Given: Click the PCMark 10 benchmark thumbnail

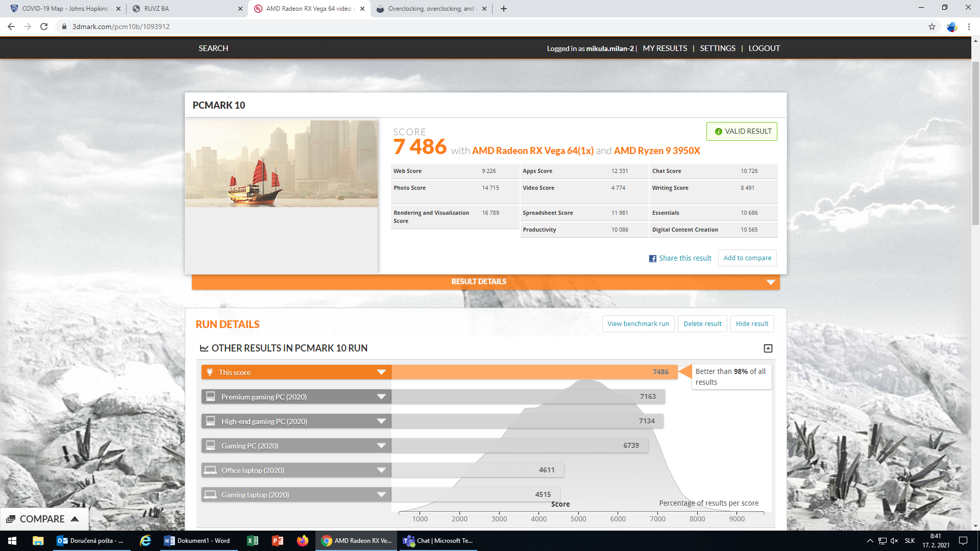Looking at the screenshot, I should tap(281, 164).
